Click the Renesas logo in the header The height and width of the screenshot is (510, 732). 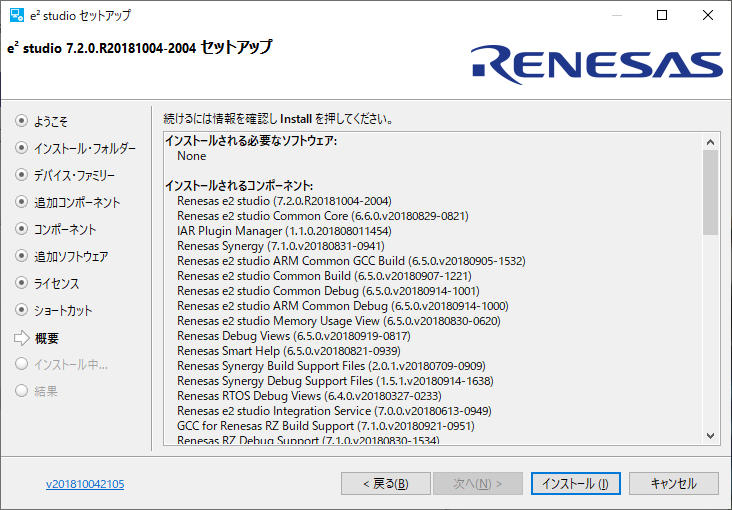click(x=597, y=64)
